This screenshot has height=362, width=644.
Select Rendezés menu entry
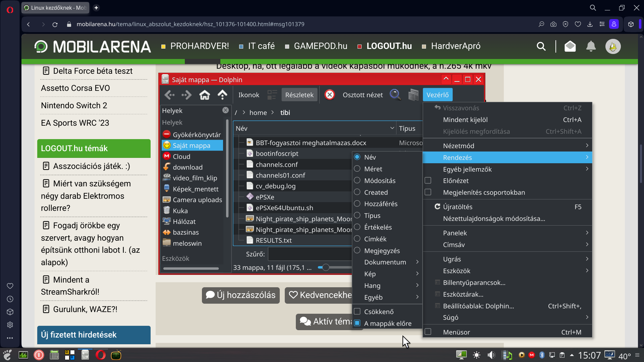click(507, 158)
